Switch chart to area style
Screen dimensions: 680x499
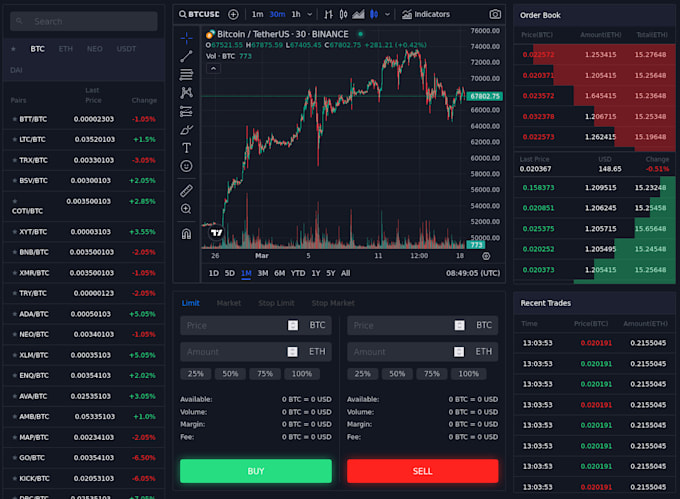(x=358, y=14)
